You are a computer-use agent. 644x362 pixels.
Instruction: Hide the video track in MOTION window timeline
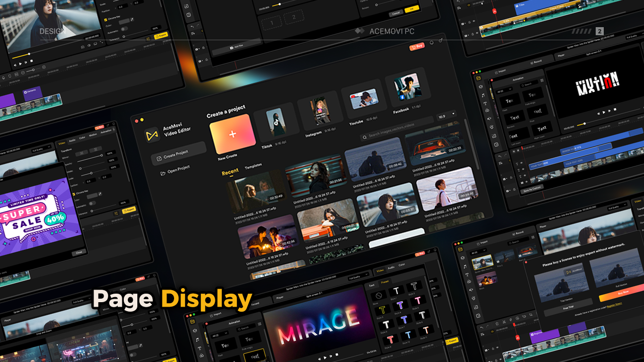[527, 182]
